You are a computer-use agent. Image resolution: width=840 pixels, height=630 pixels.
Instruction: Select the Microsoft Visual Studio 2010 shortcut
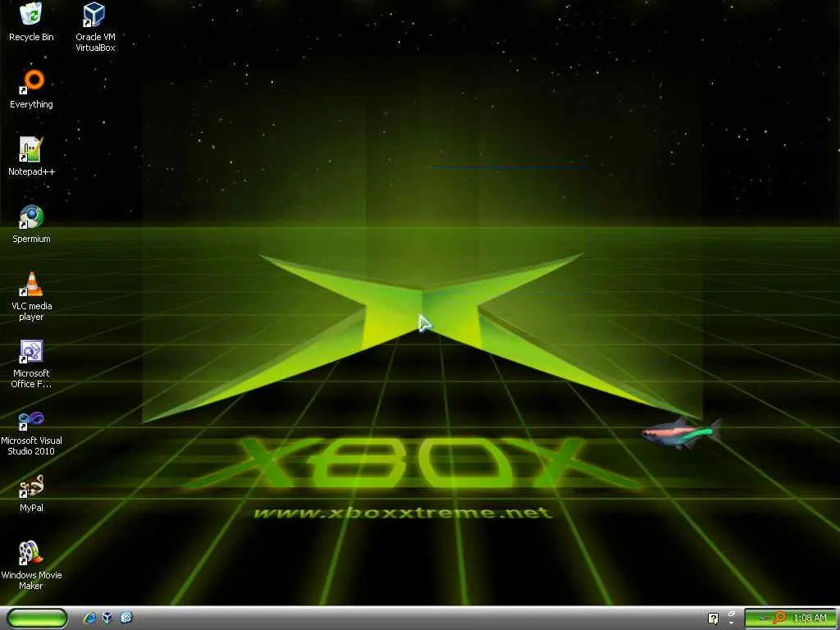coord(31,431)
